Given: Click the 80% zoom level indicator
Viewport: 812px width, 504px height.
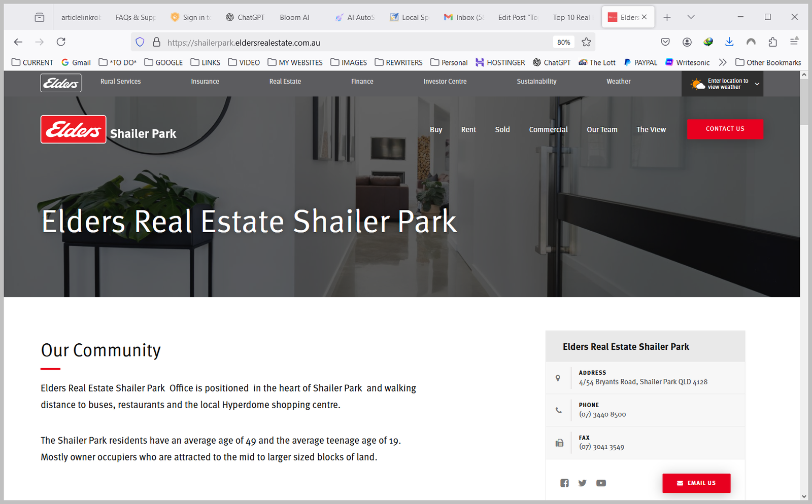Looking at the screenshot, I should (563, 42).
